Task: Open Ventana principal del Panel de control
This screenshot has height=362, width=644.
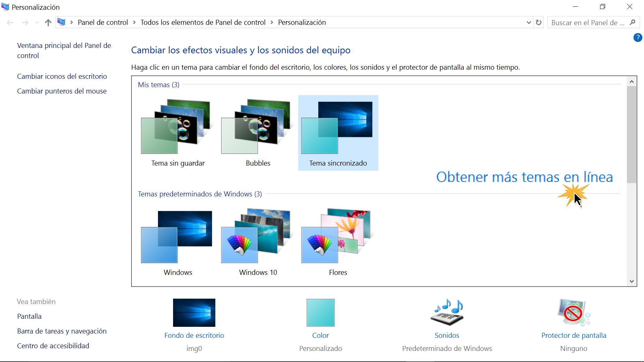Action: [x=64, y=51]
